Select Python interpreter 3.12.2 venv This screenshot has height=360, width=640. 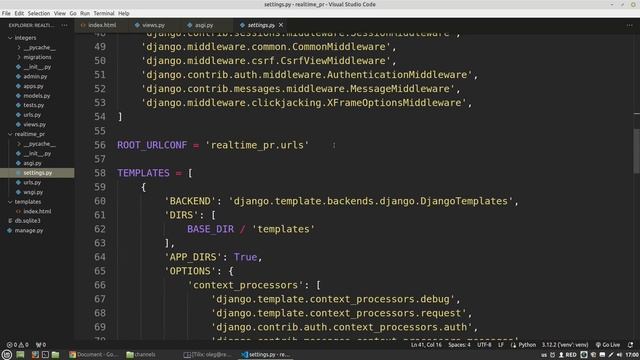565,345
